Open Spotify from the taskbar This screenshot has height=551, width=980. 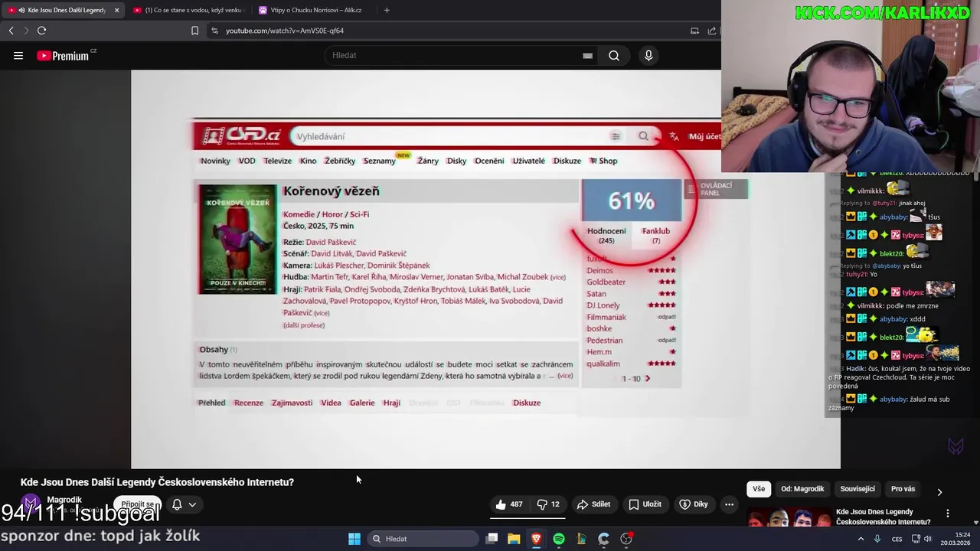(559, 539)
